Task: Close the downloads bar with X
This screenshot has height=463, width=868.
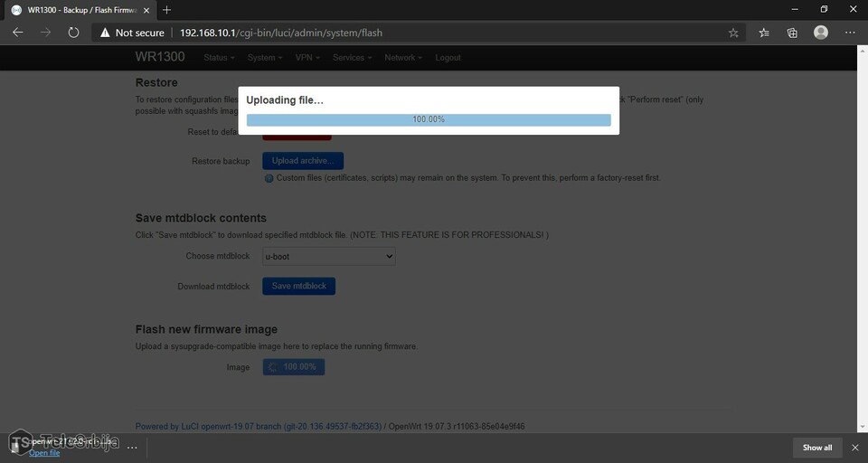Action: 855,448
